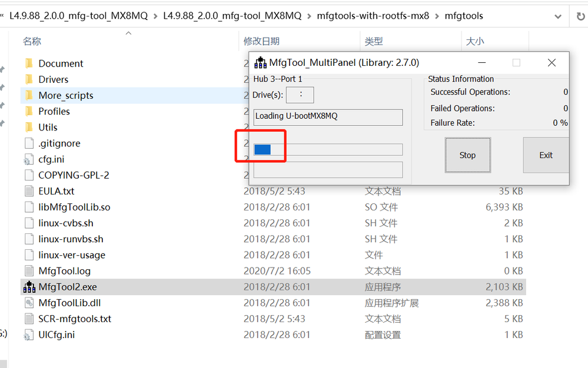This screenshot has height=368, width=588.
Task: Click the Loading U-bootMX8MQ status field
Action: tap(328, 117)
